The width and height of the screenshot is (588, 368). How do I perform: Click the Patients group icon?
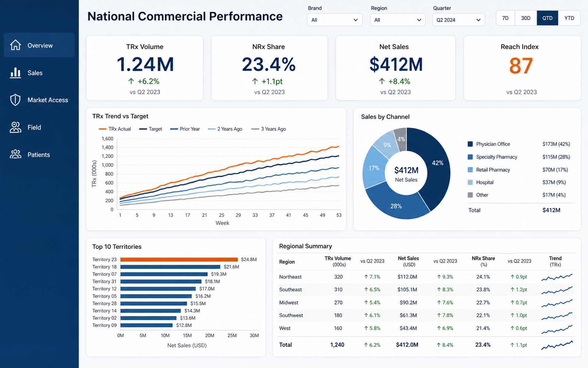click(16, 154)
